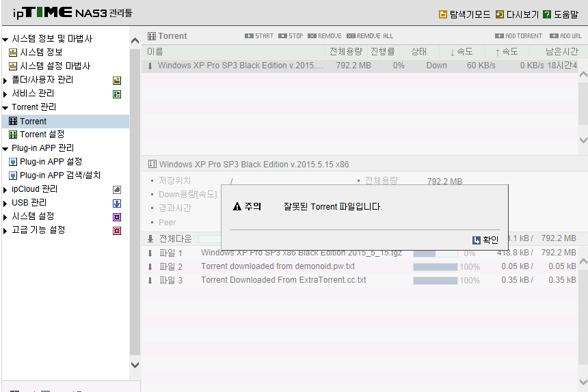Click ADD URL button

pyautogui.click(x=566, y=36)
